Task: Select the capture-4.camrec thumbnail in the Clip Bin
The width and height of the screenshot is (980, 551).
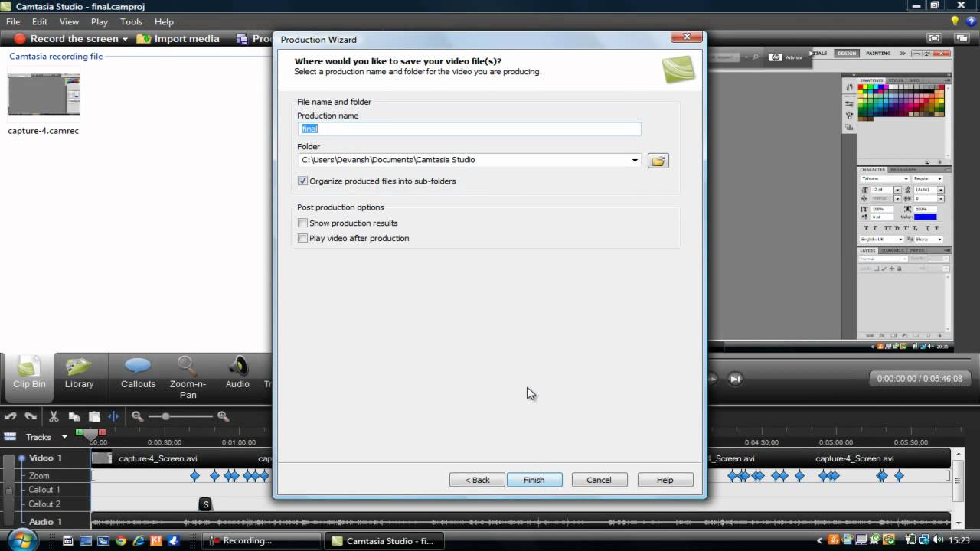Action: (x=44, y=95)
